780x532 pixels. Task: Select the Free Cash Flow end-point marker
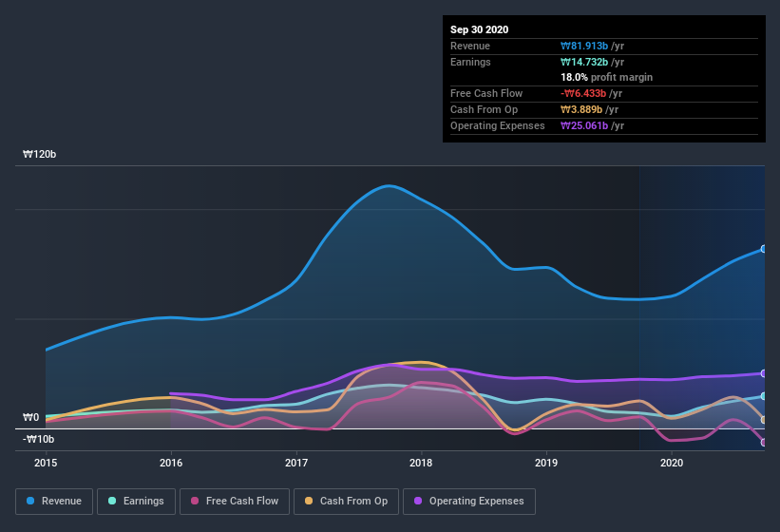tap(764, 443)
